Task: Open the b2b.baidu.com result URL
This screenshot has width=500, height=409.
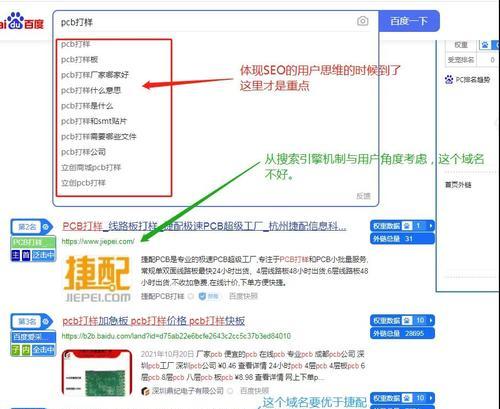Action: 176,336
